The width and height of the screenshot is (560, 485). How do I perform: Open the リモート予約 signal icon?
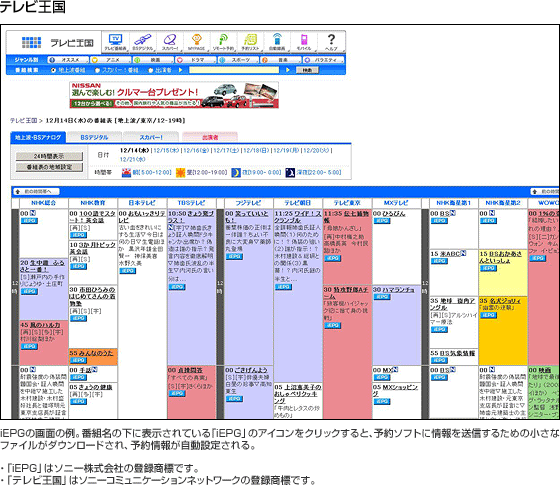click(224, 42)
